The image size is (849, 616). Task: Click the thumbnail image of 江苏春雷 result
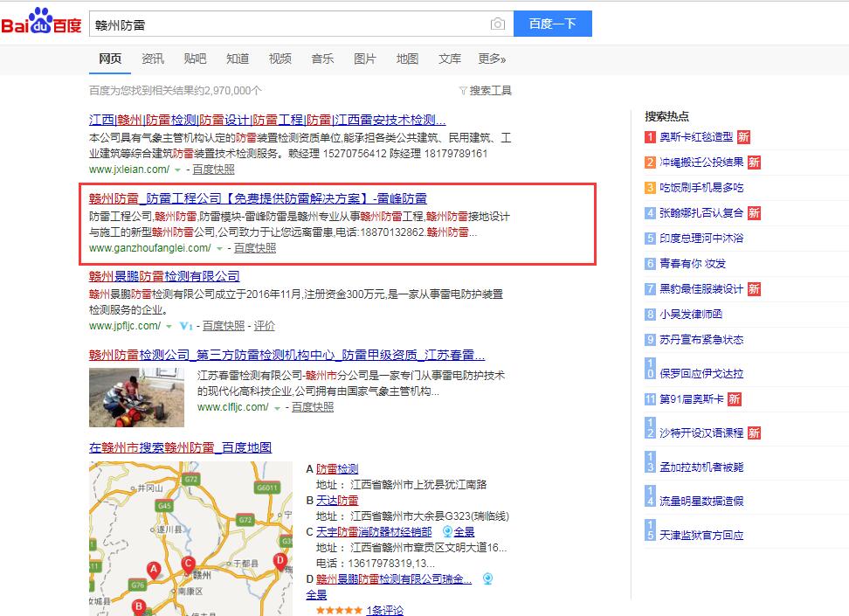click(136, 398)
